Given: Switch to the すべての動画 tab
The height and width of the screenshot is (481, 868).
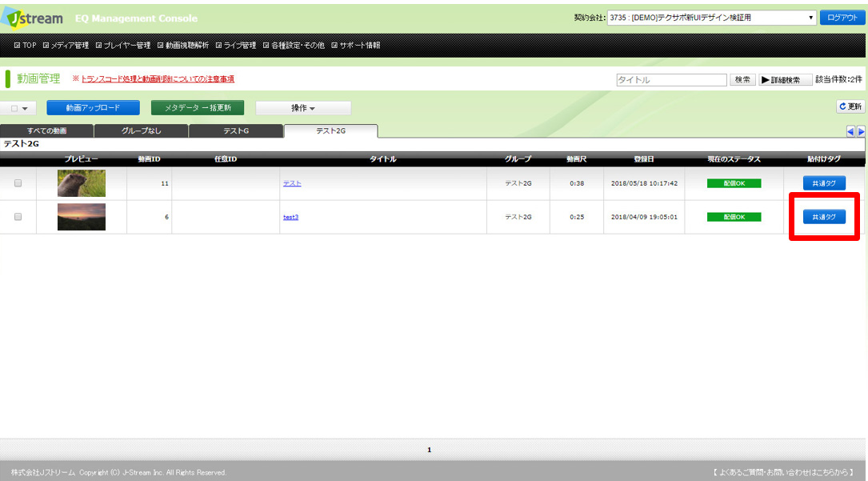Looking at the screenshot, I should (46, 130).
